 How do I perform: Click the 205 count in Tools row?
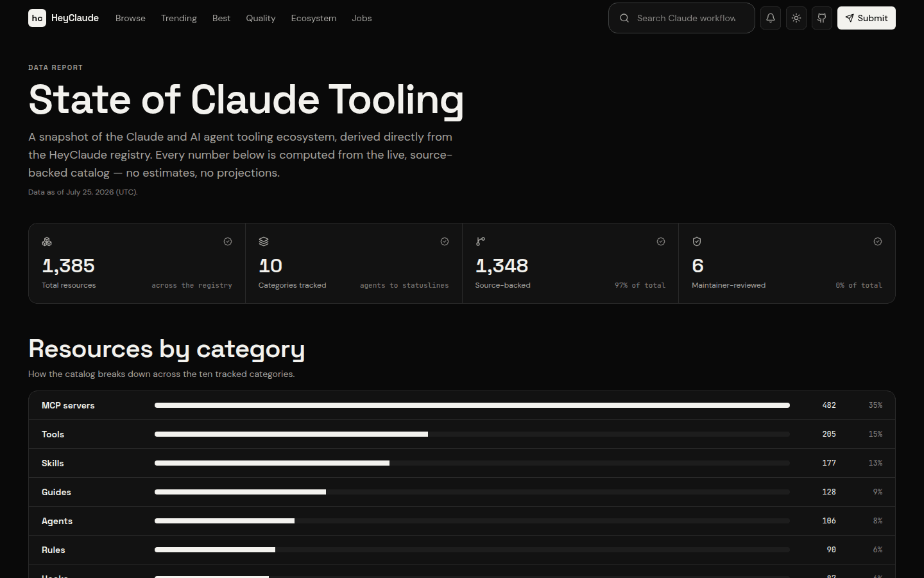tap(829, 434)
